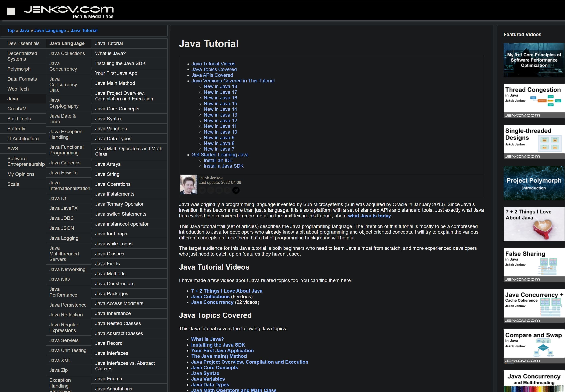Share the article on Twitter
This screenshot has width=565, height=392.
pos(202,190)
